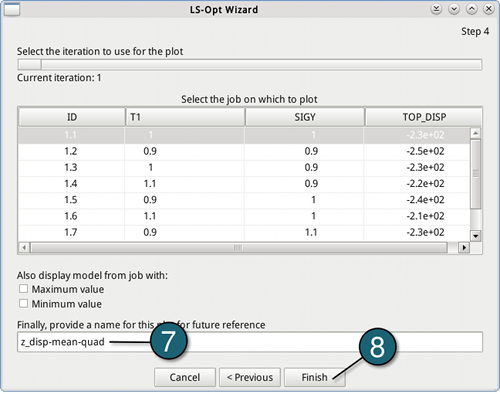Image resolution: width=500 pixels, height=394 pixels.
Task: Click TOP_DISP value -2.1e+02 in row 1.6
Action: [x=425, y=216]
